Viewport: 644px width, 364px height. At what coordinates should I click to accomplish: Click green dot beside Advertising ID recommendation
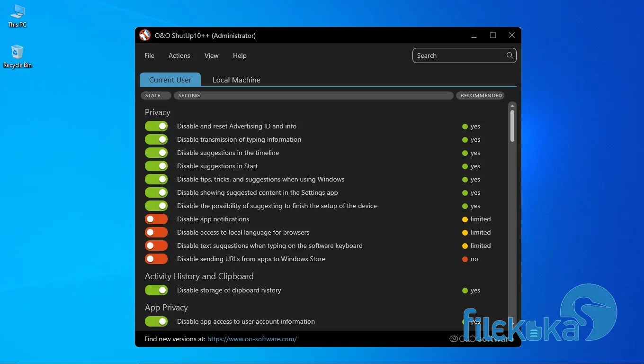465,127
